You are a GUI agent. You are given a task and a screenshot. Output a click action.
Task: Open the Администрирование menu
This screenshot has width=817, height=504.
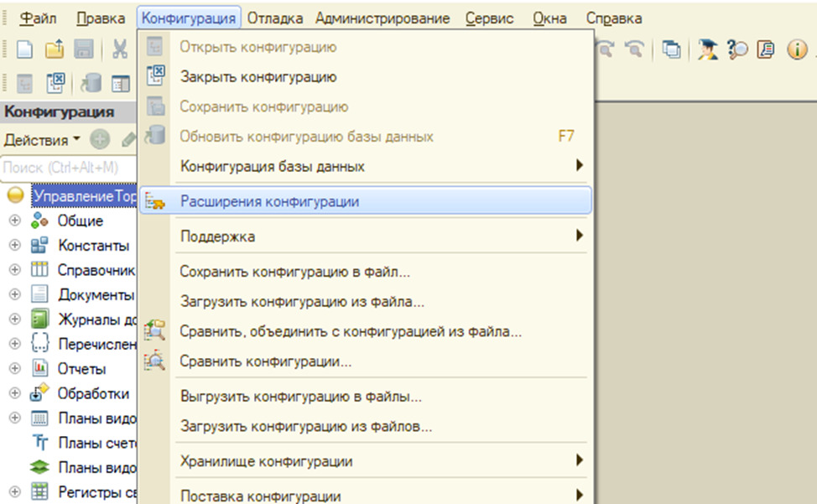click(x=382, y=18)
